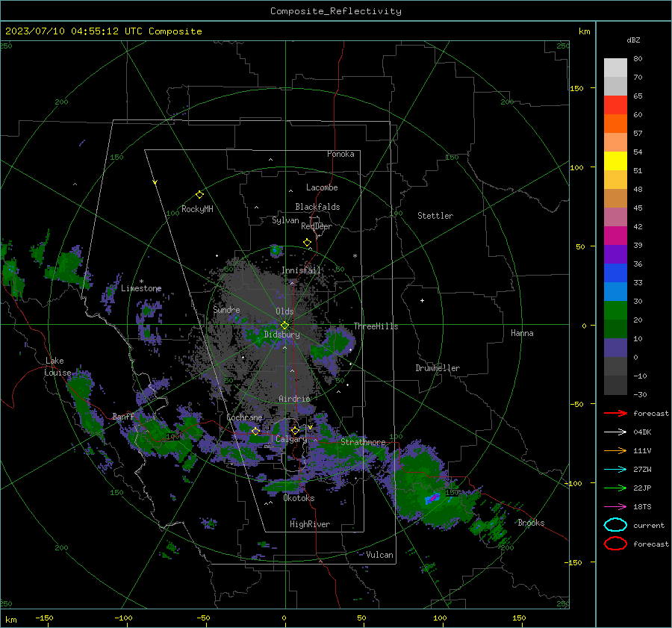Click the yellow diamond marker below Cochrane
Viewport: 672px width, 628px height.
(255, 431)
